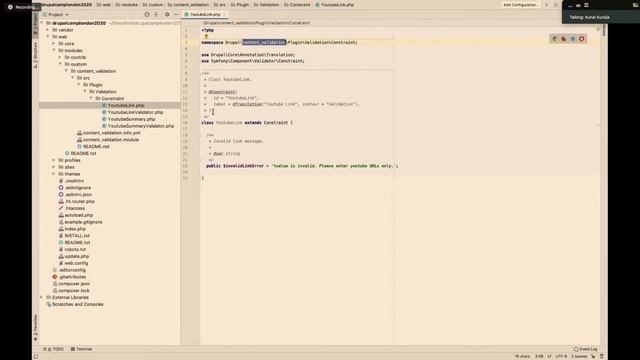This screenshot has height=360, width=640.
Task: Select robots.txt in project tree
Action: pyautogui.click(x=75, y=249)
